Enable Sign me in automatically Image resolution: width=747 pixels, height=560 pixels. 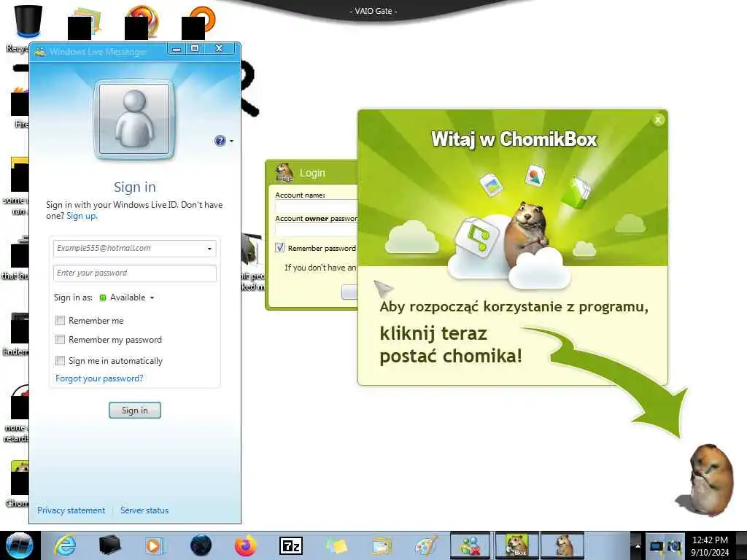coord(60,360)
